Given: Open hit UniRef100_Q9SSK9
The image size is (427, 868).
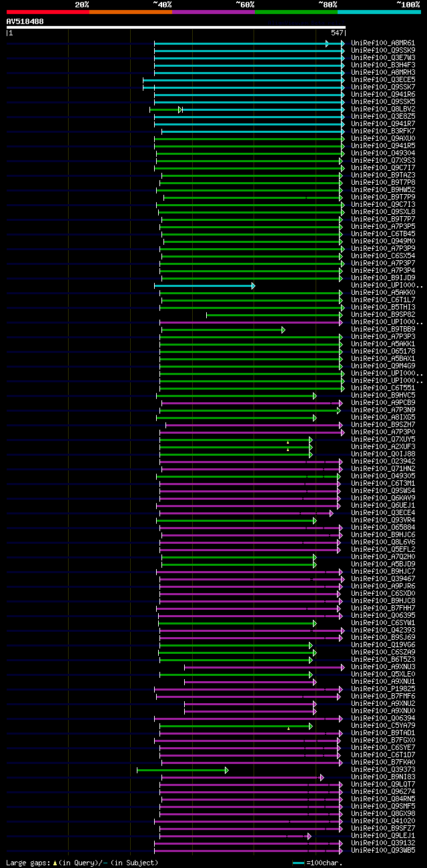Looking at the screenshot, I should pyautogui.click(x=384, y=51).
